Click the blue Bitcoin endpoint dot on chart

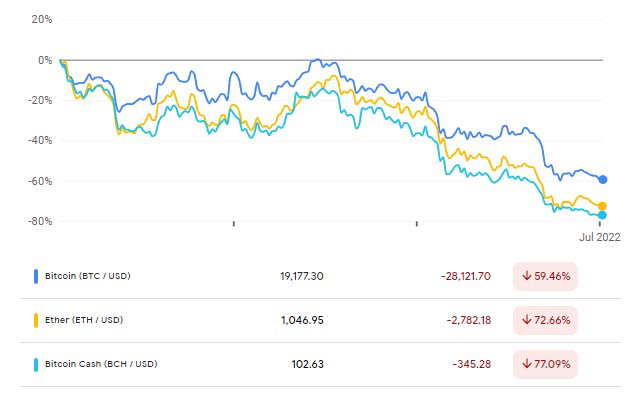[602, 179]
